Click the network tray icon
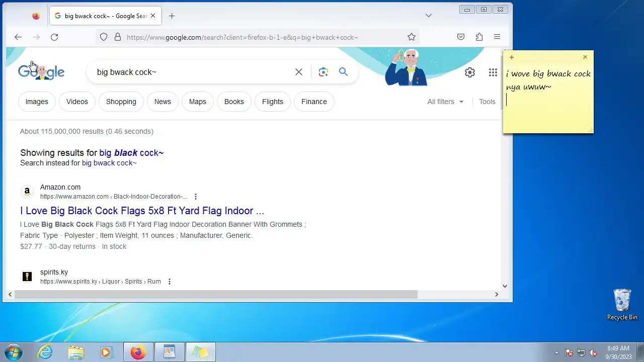Image resolution: width=644 pixels, height=362 pixels. 581,352
